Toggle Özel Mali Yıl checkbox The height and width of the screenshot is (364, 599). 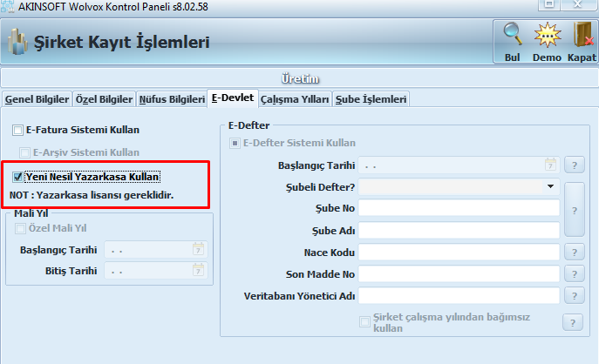pyautogui.click(x=20, y=228)
